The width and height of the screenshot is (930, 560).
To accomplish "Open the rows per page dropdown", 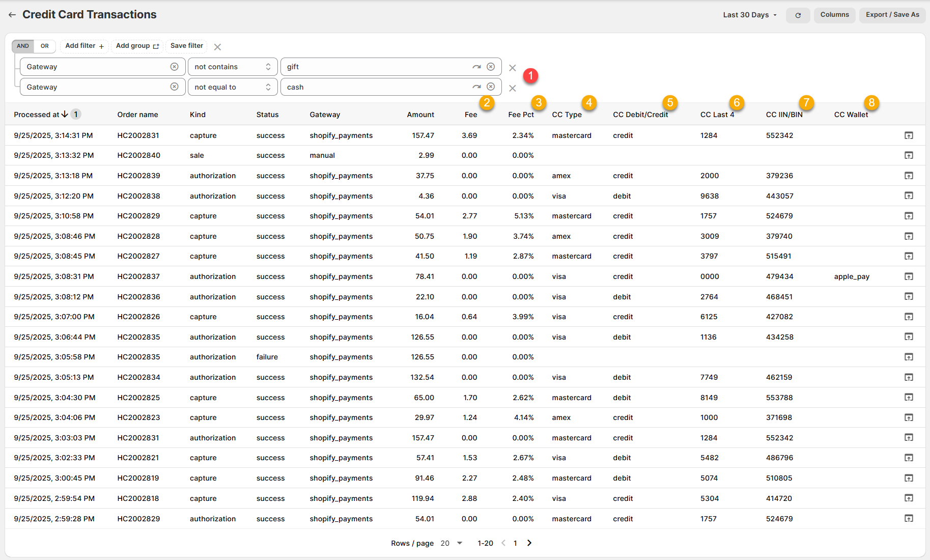I will 452,543.
